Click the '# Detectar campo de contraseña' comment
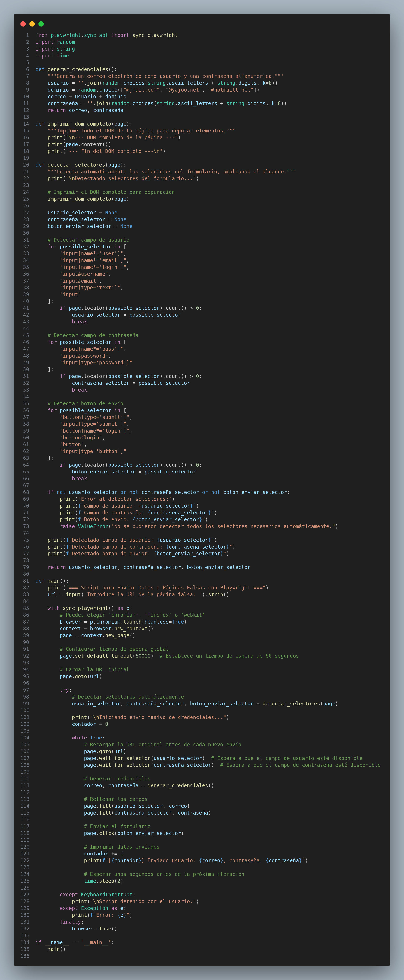Viewport: 404px width, 980px height. tap(93, 335)
